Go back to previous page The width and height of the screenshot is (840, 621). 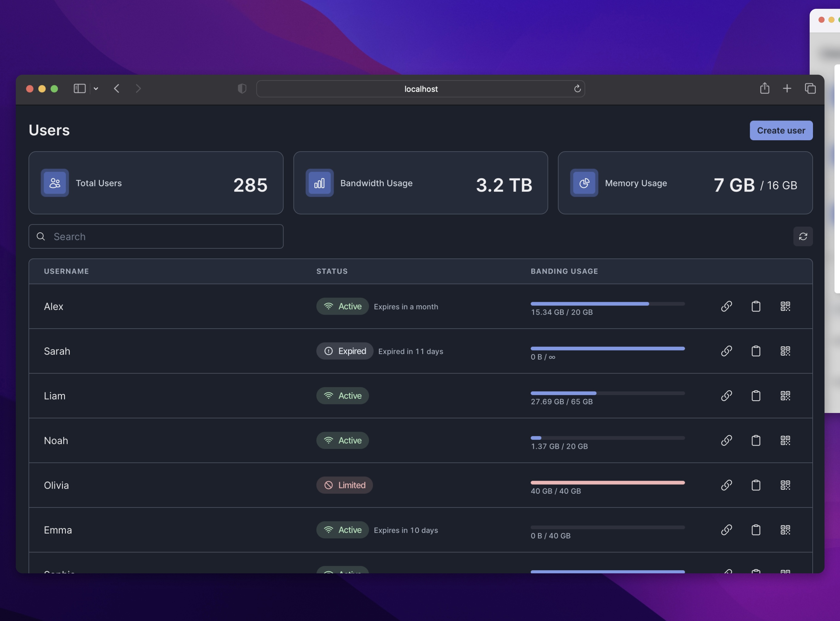(117, 88)
